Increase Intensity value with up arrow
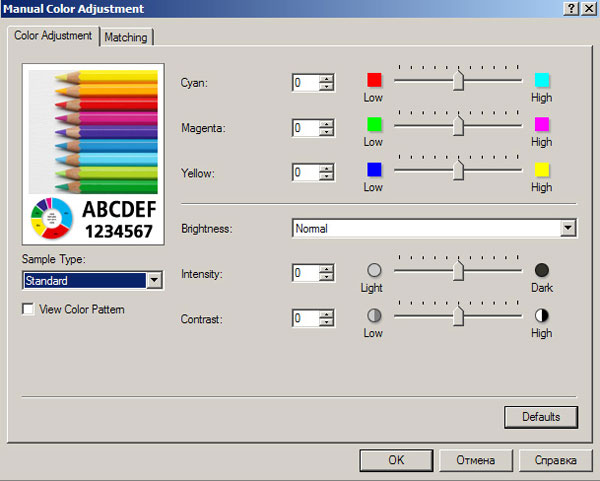Viewport: 600px width, 481px height. [x=326, y=269]
